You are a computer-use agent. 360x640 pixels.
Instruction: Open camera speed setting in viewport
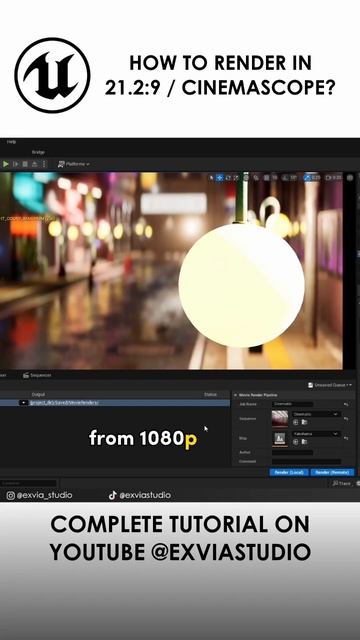pyautogui.click(x=334, y=178)
